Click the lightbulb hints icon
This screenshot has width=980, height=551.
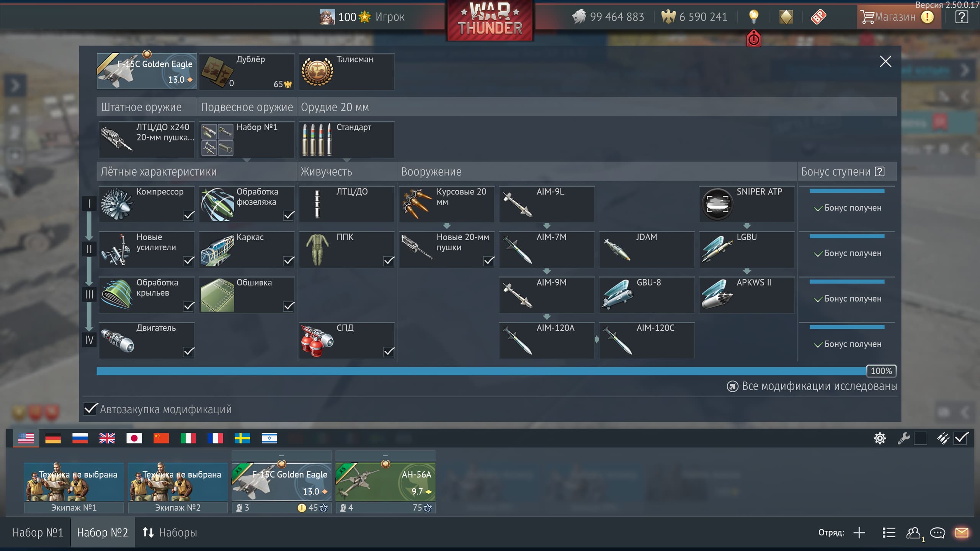[x=753, y=16]
